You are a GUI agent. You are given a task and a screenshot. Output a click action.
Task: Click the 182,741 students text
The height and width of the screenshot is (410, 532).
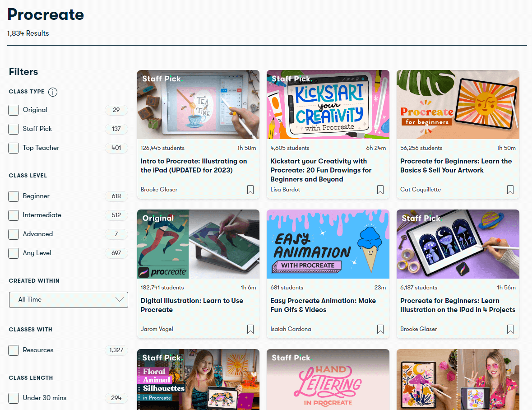tap(162, 288)
